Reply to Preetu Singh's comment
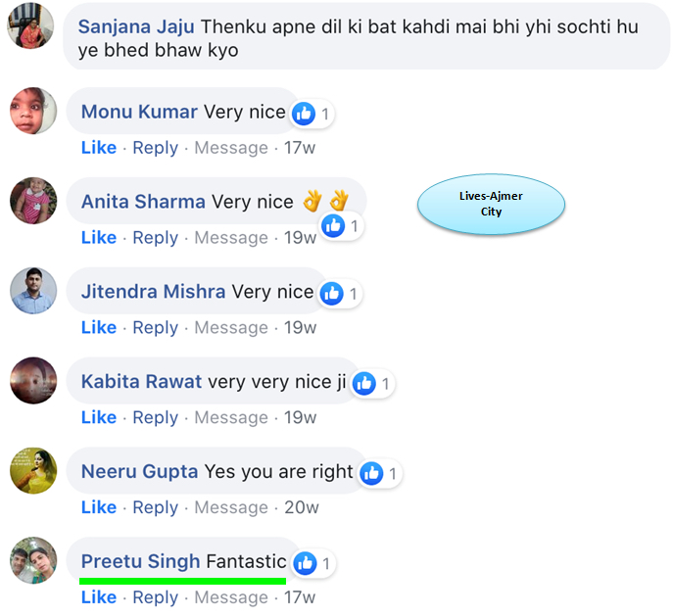This screenshot has width=673, height=616. [x=156, y=597]
